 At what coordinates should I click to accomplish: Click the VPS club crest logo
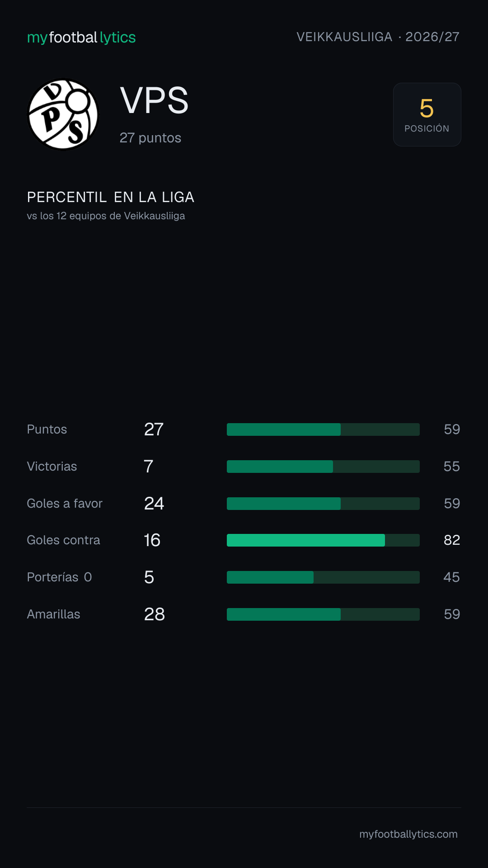pos(63,114)
